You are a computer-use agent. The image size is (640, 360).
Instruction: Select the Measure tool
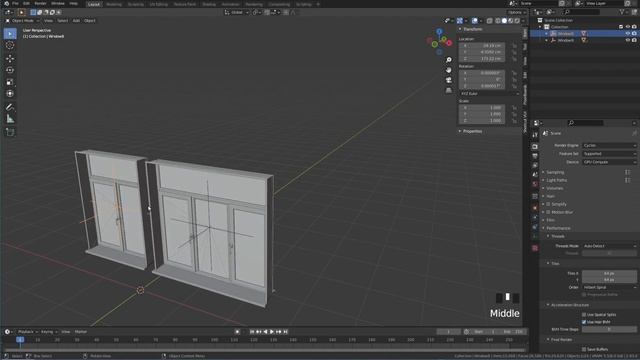click(x=10, y=119)
